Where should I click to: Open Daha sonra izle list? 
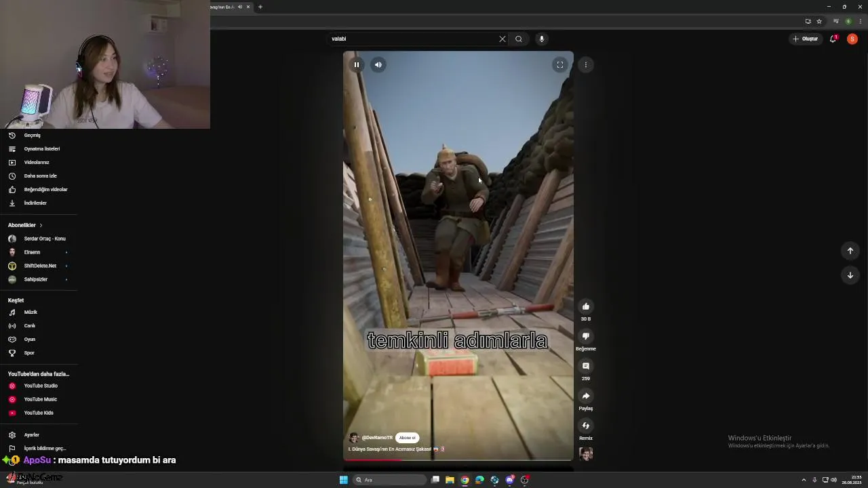[x=39, y=176]
